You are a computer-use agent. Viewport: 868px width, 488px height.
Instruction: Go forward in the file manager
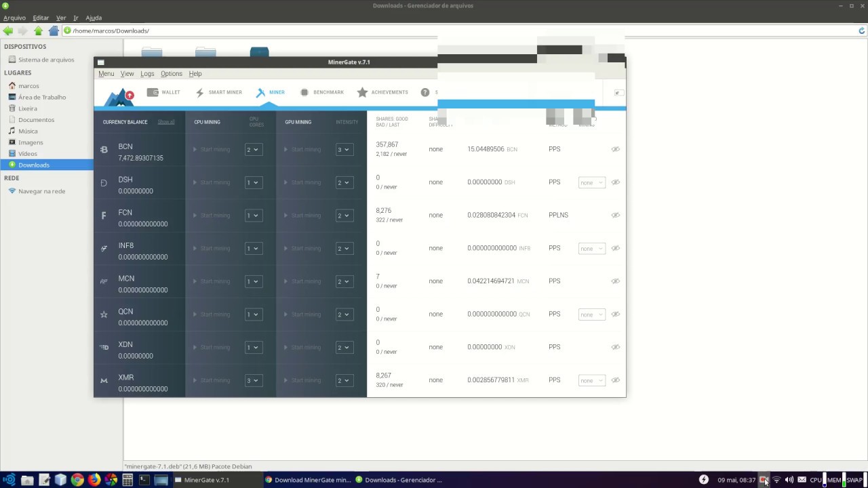coord(22,30)
